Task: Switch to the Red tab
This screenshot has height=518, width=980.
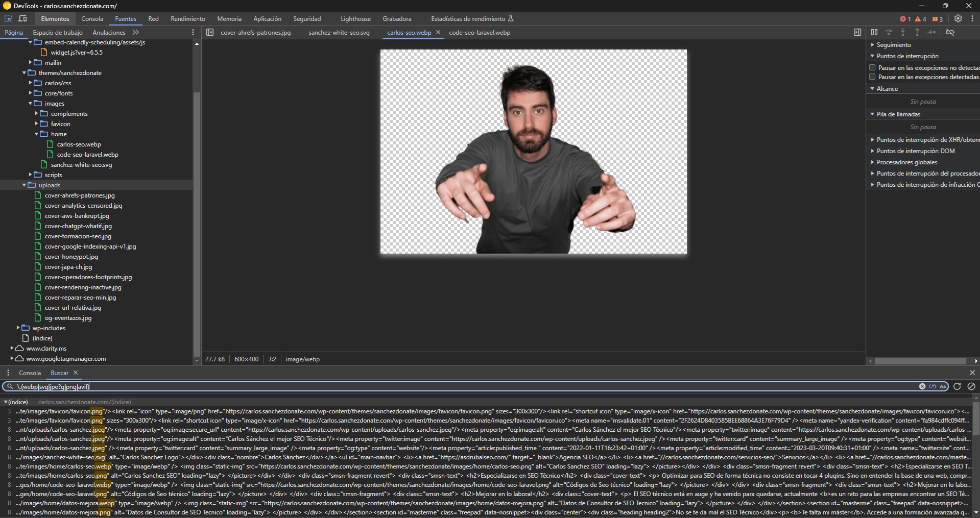Action: pyautogui.click(x=153, y=19)
